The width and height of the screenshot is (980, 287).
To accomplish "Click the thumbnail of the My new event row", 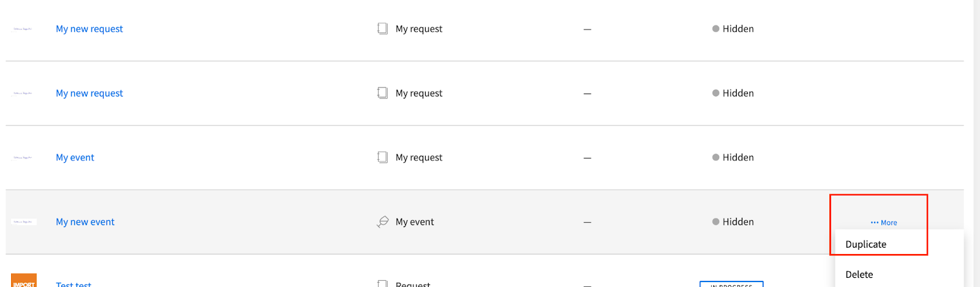I will click(x=24, y=222).
